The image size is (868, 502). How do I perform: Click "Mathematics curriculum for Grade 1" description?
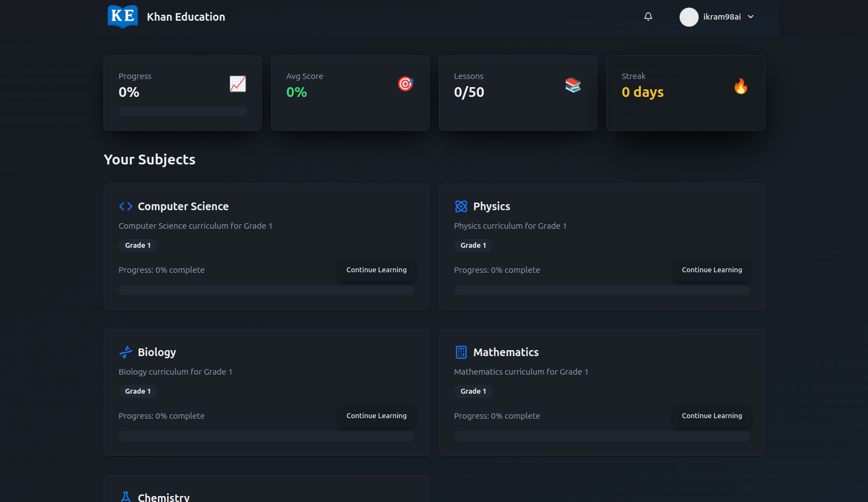[521, 372]
